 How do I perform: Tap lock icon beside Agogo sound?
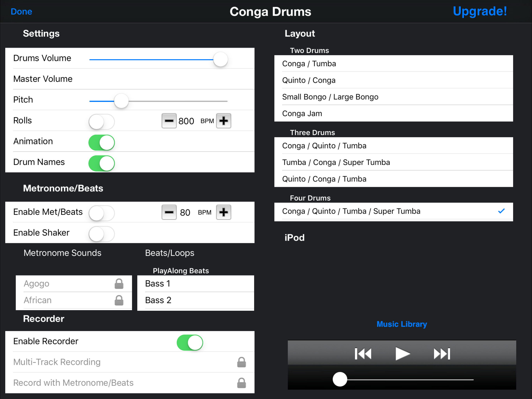tap(119, 284)
